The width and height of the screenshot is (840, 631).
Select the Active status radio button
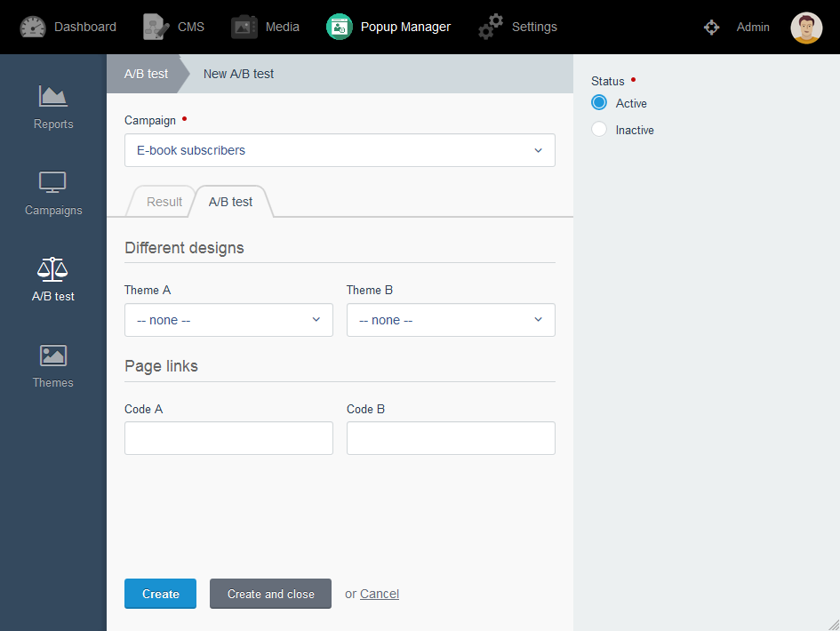pos(599,103)
